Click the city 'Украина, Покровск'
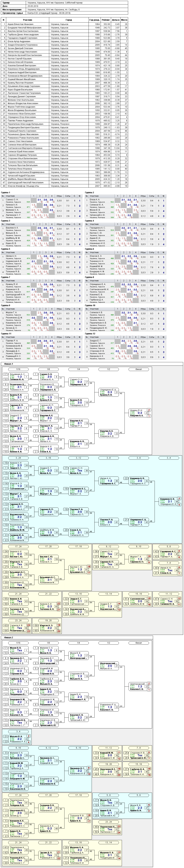This screenshot has width=184, height=868. (60, 124)
